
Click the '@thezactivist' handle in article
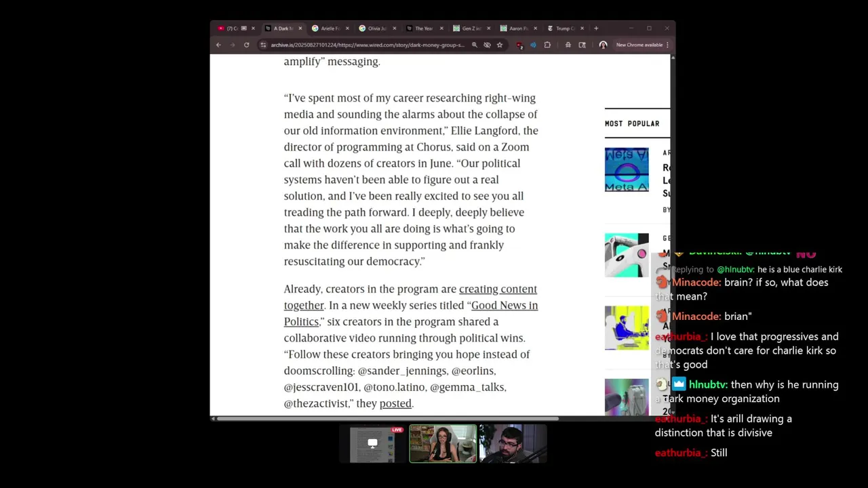pyautogui.click(x=317, y=403)
